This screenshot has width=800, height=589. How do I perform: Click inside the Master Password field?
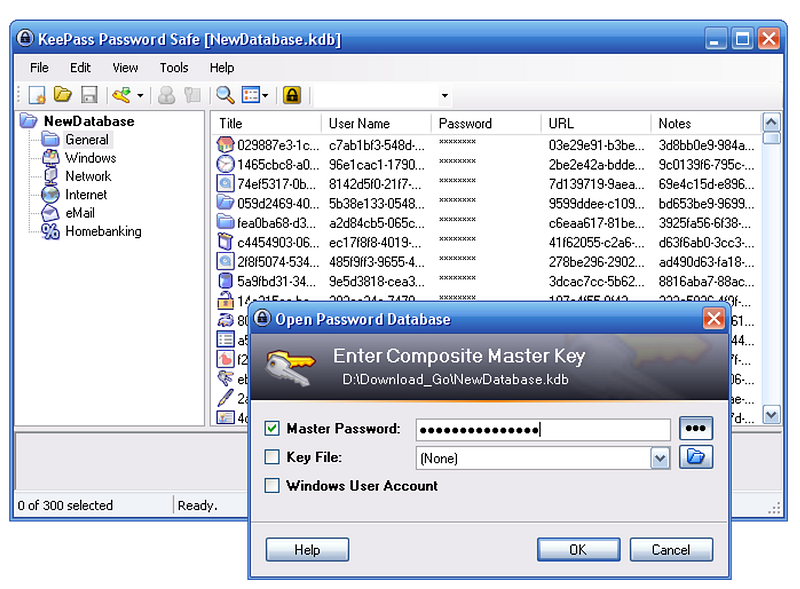click(x=543, y=430)
